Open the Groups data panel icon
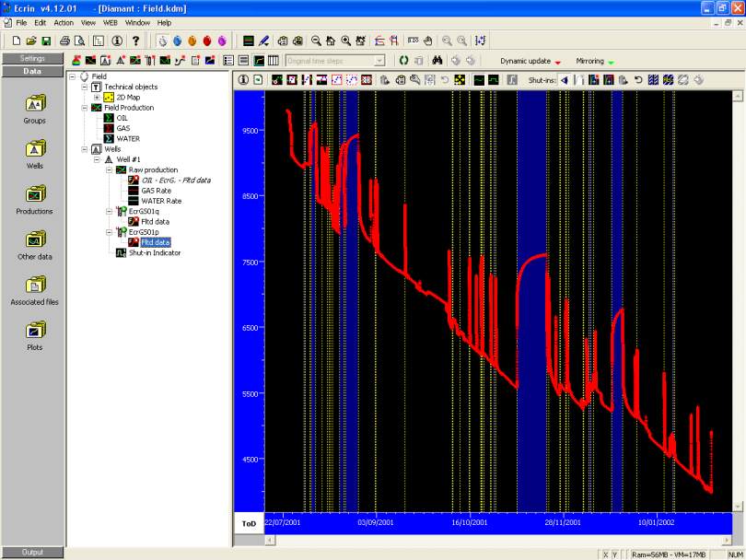 tap(33, 104)
